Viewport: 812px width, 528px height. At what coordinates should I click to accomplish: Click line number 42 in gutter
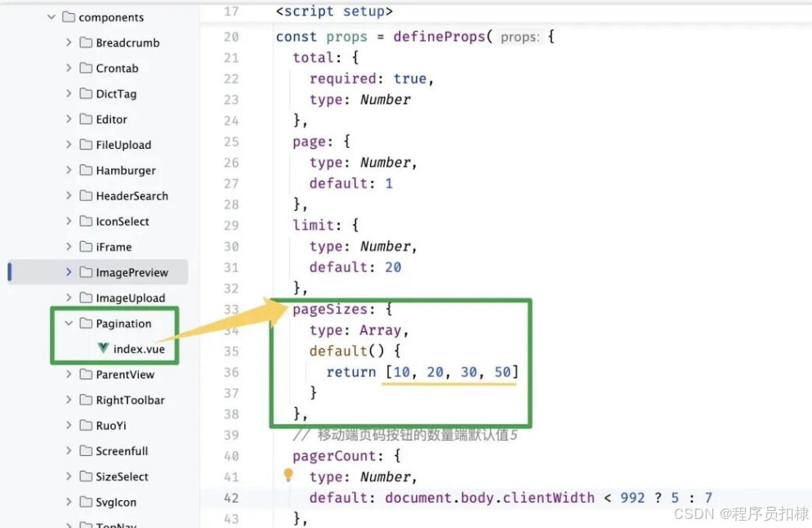[231, 498]
